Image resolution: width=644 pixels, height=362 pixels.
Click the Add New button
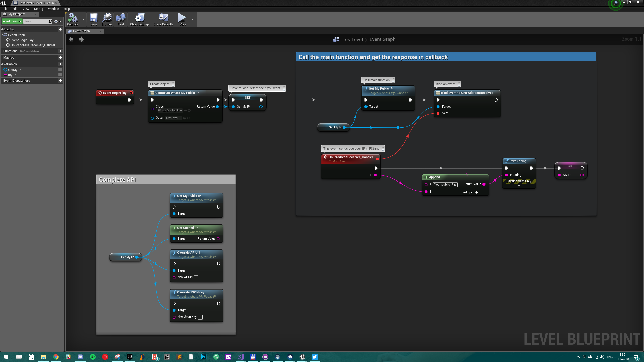pyautogui.click(x=12, y=21)
